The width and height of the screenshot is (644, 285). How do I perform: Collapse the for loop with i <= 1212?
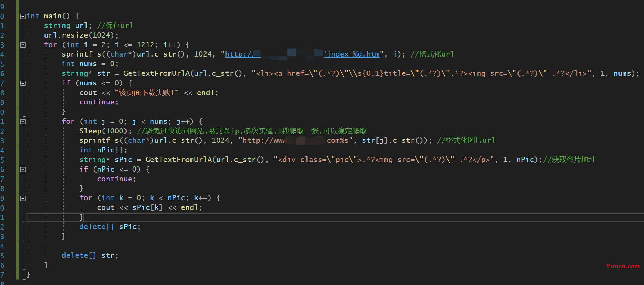[x=23, y=45]
